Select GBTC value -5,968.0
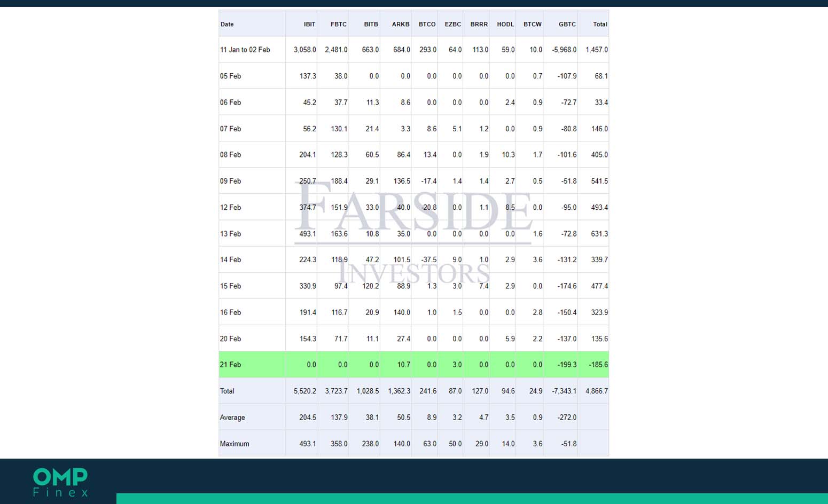 click(564, 50)
